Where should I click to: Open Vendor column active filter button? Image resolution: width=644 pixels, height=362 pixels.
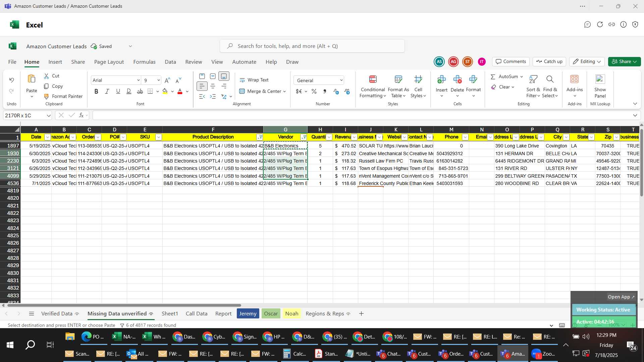[304, 137]
